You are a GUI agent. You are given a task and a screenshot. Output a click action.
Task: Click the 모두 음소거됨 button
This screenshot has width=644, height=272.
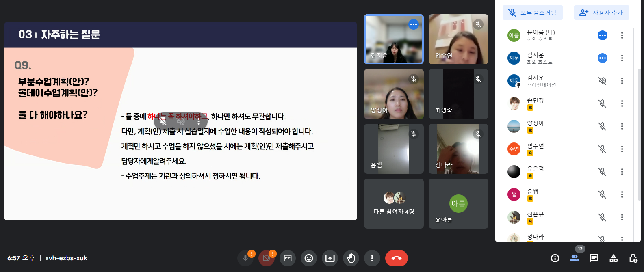pos(533,13)
